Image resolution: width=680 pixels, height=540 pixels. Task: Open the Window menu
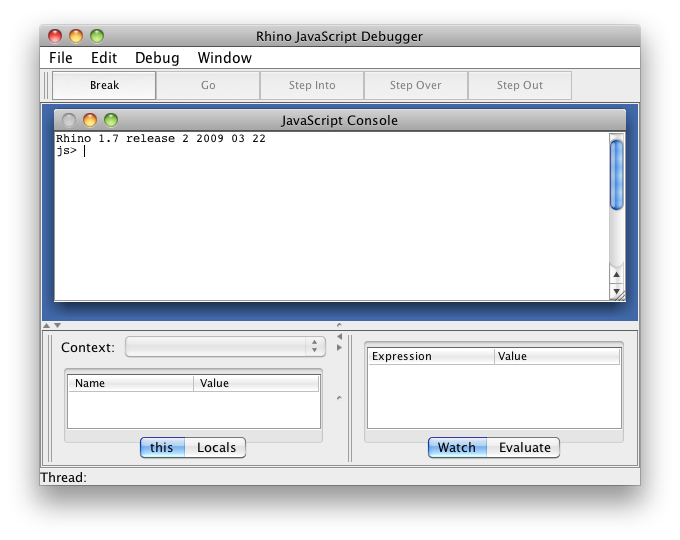(225, 58)
